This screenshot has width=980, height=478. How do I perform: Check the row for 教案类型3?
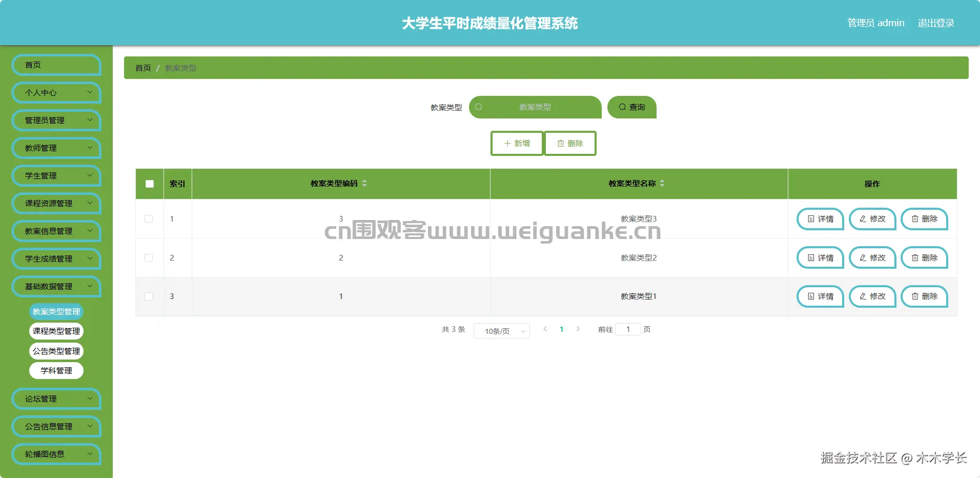click(x=149, y=219)
